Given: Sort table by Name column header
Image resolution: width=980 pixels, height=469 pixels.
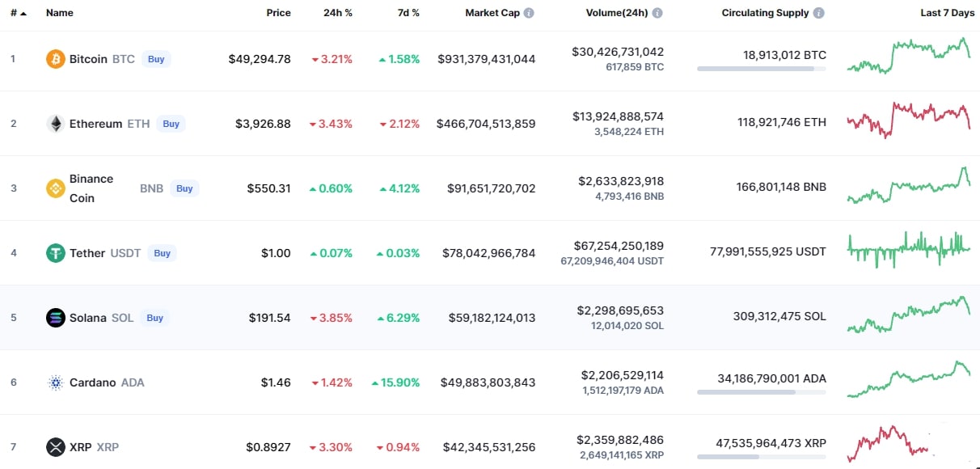Looking at the screenshot, I should (x=60, y=13).
